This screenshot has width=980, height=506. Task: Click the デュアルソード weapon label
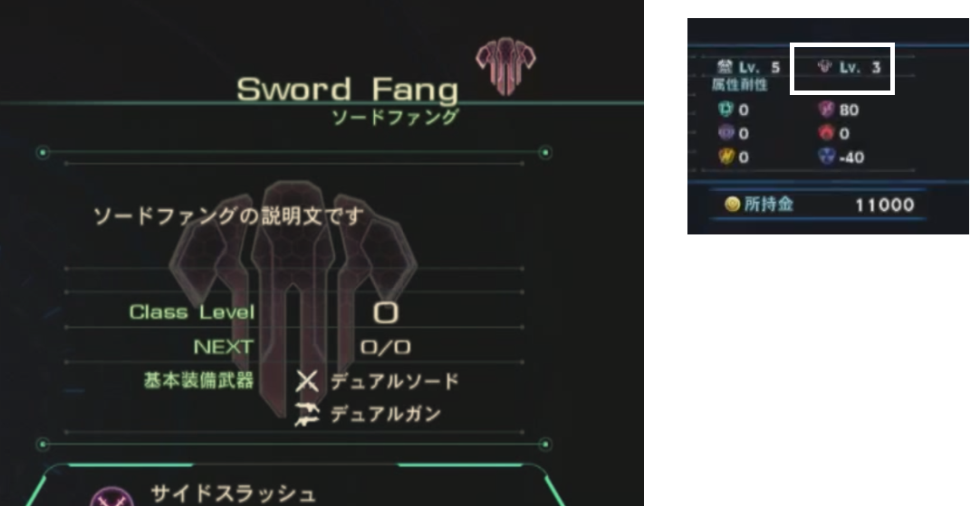(x=394, y=381)
